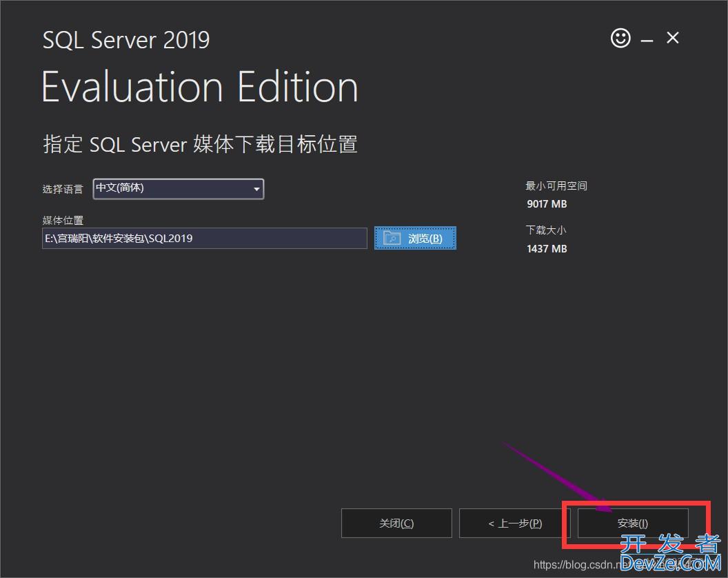Viewport: 728px width, 578px height.
Task: Click the 浏览(B) browse button
Action: click(415, 239)
